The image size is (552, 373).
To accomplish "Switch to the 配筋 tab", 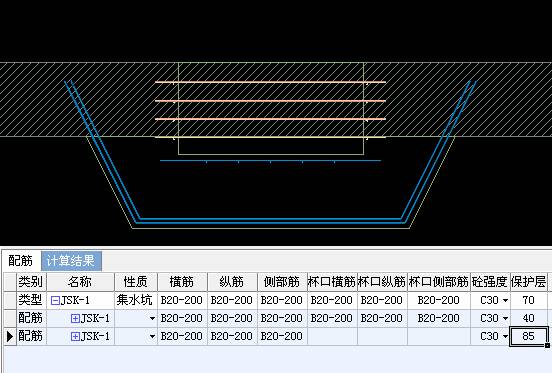I will pos(20,261).
